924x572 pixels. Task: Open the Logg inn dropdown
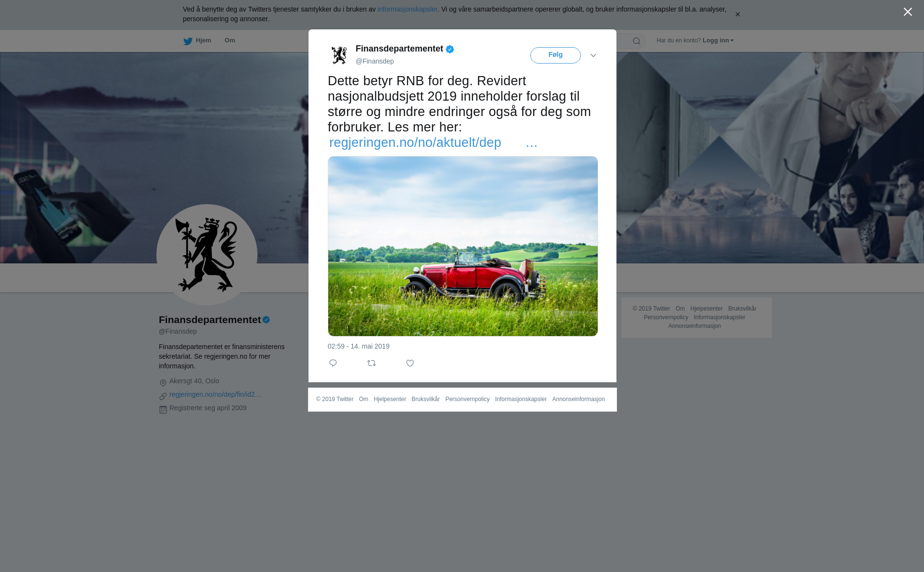coord(718,40)
